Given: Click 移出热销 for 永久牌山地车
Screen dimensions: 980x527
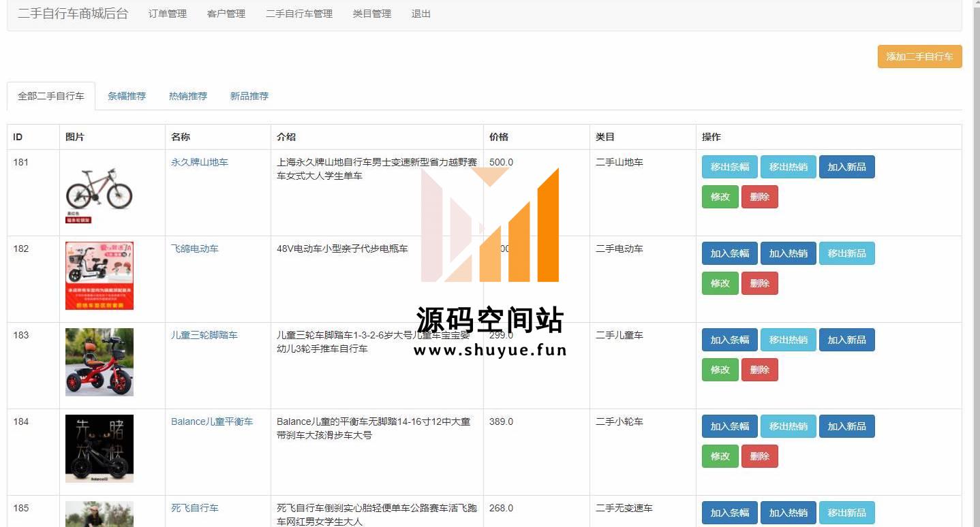Looking at the screenshot, I should (x=788, y=167).
